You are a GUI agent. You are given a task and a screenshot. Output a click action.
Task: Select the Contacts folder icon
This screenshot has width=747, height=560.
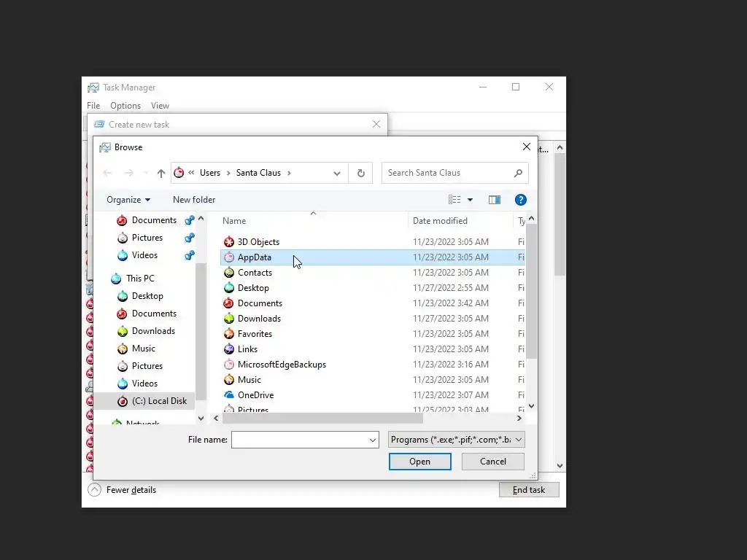coord(229,272)
